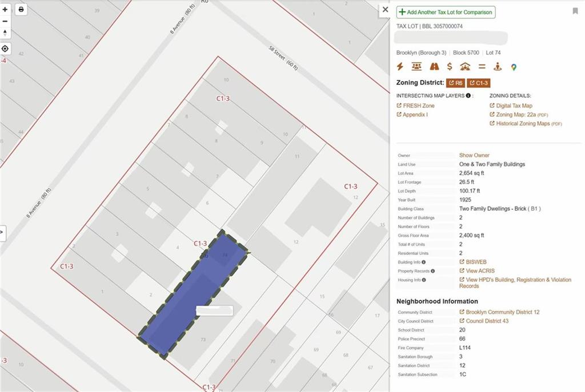Click Show Owner

click(474, 155)
